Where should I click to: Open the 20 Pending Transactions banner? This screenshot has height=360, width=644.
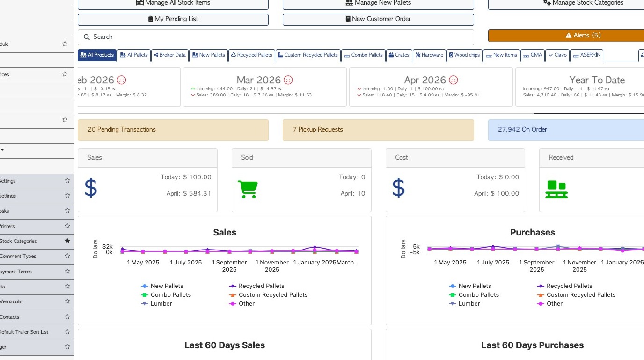173,130
